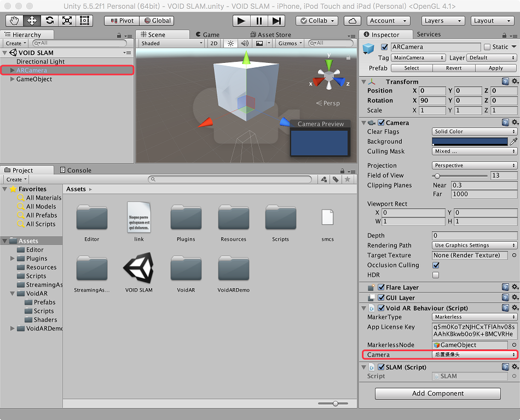Image resolution: width=520 pixels, height=420 pixels.
Task: Select the Scale tool
Action: pyautogui.click(x=67, y=21)
